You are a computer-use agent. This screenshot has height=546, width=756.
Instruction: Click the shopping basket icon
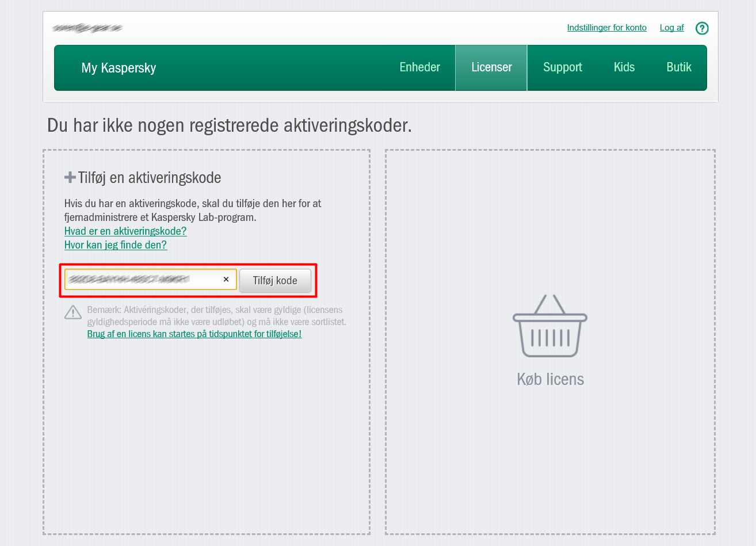pyautogui.click(x=550, y=326)
